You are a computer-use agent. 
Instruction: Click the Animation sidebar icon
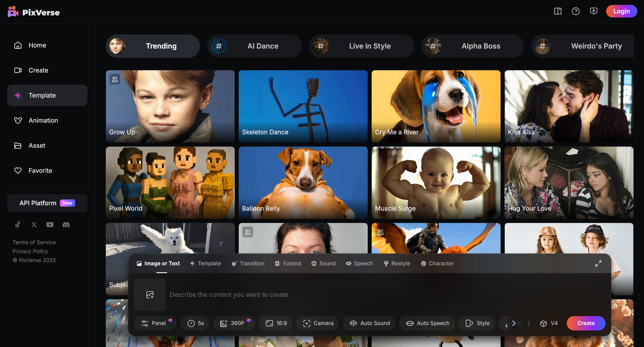tap(18, 120)
